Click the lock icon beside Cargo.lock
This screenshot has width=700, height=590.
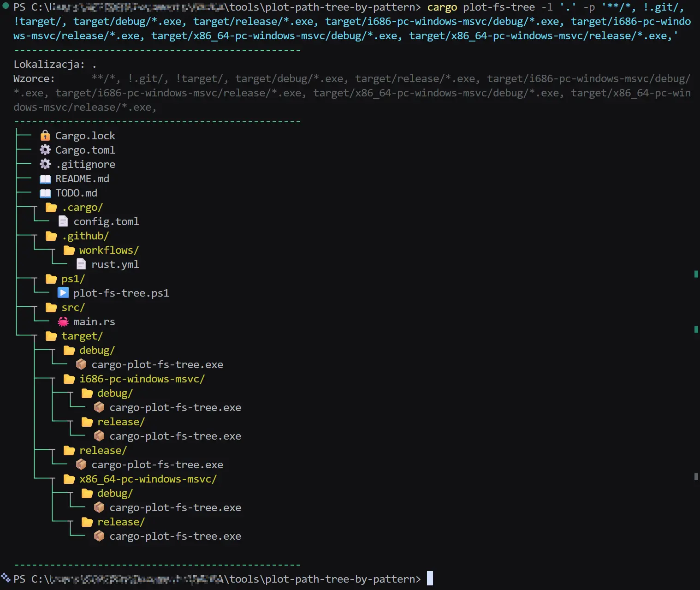point(45,136)
